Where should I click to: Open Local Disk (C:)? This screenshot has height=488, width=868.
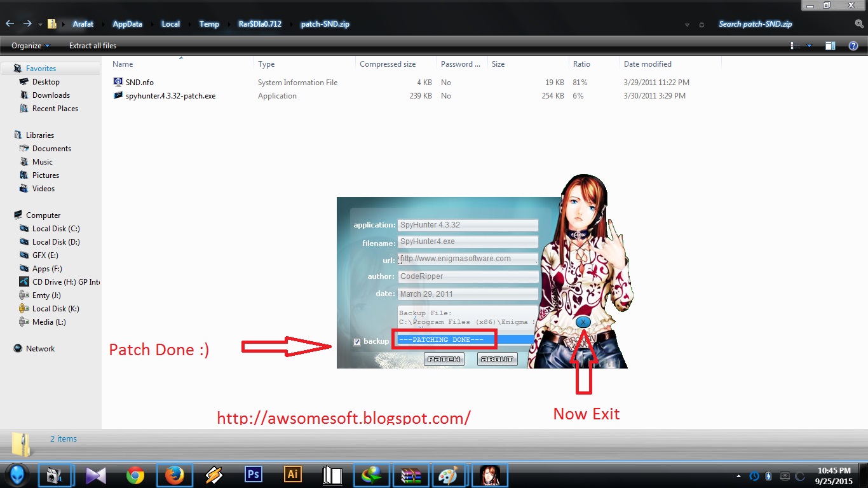tap(56, 229)
